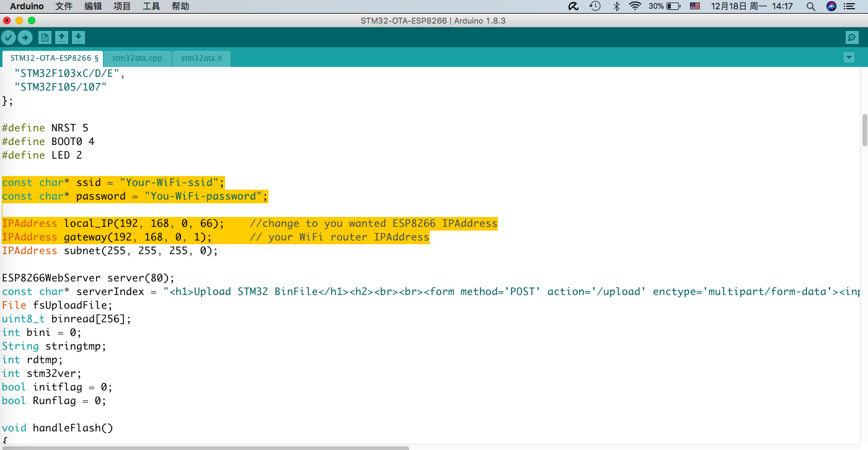868x450 pixels.
Task: Open the 项目 menu
Action: point(122,6)
